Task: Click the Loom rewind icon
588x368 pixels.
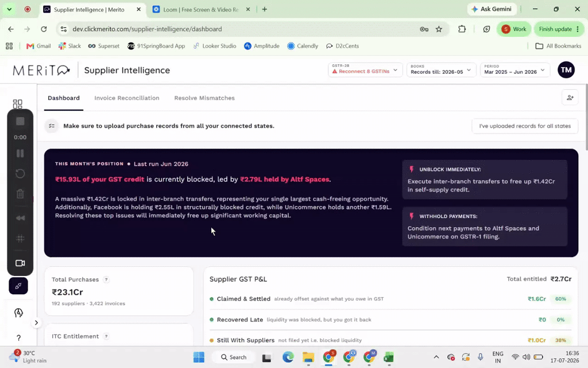Action: click(20, 218)
